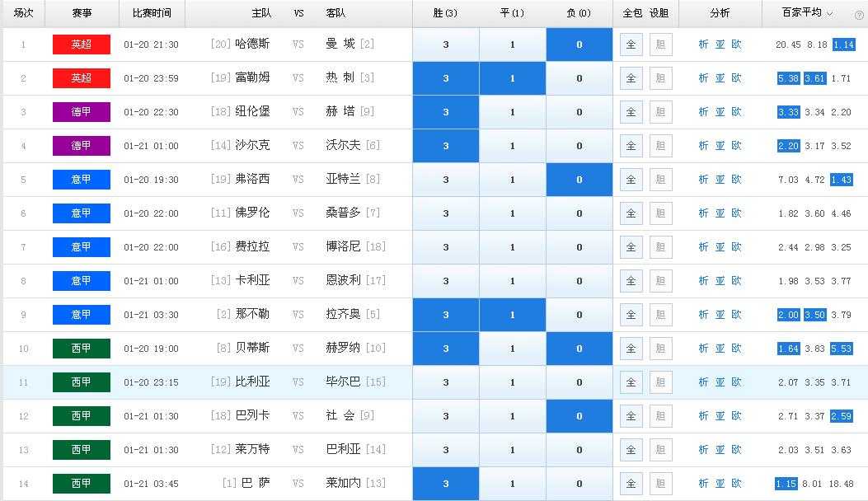Viewport: 868px width, 501px height.
Task: Click match time 01-21 03:45
Action: pos(151,484)
